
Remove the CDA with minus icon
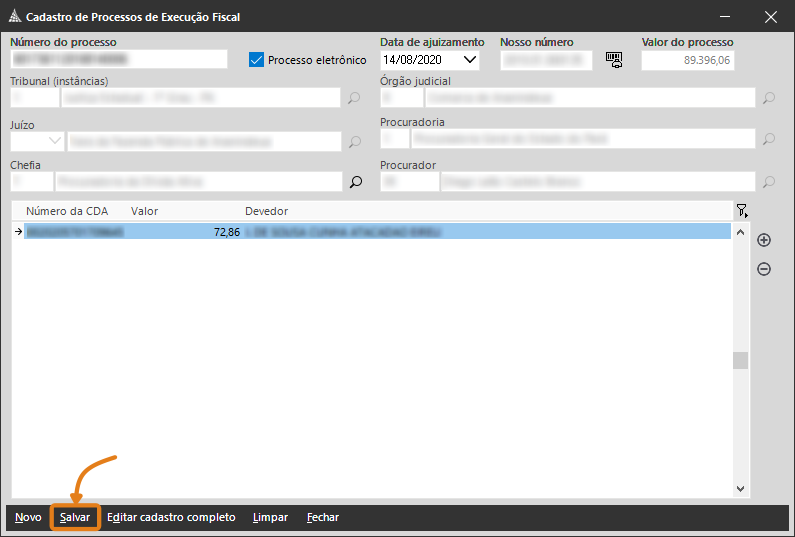[x=764, y=269]
